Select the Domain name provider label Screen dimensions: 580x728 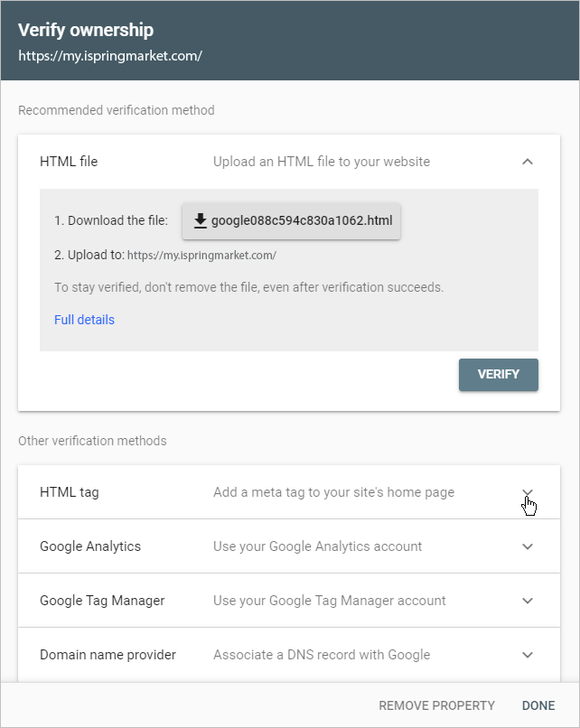click(x=108, y=655)
